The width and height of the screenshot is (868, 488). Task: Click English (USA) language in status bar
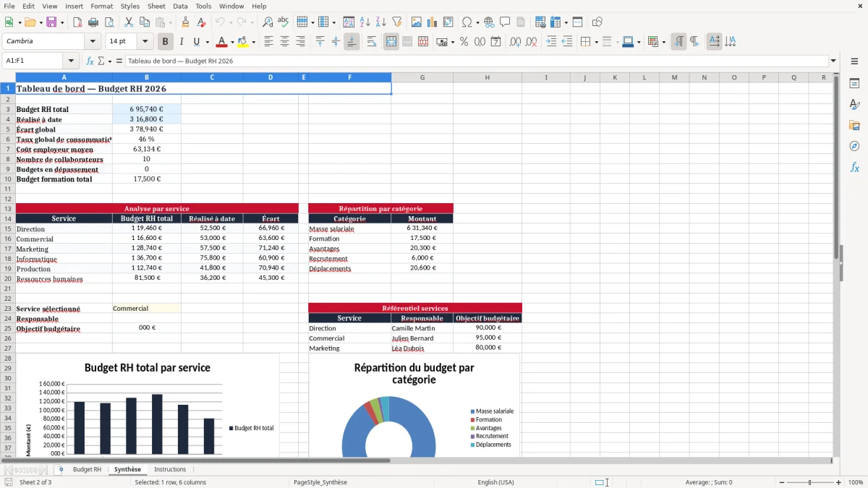495,482
